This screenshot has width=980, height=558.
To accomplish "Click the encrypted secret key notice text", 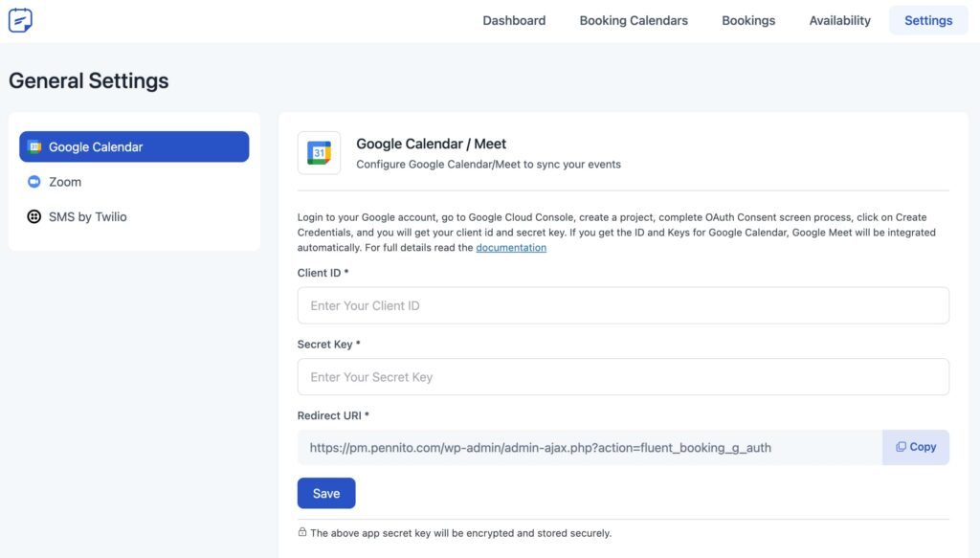I will pos(460,533).
